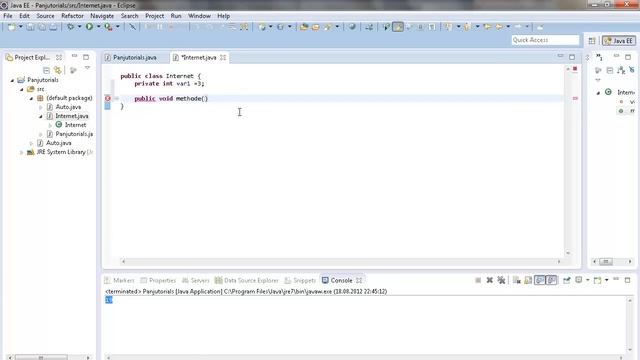Click Remove Launch icon in Console
640x360 pixels.
tap(489, 280)
